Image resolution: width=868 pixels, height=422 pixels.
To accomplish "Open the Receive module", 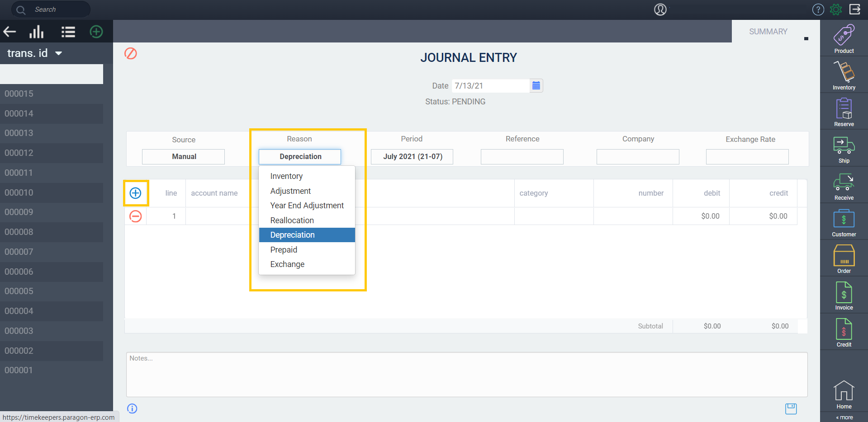I will coord(844,186).
